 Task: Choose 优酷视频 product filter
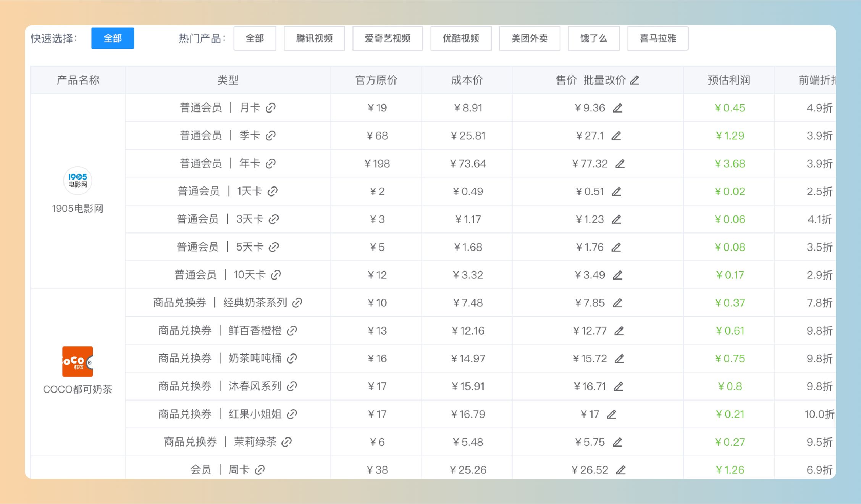(460, 38)
